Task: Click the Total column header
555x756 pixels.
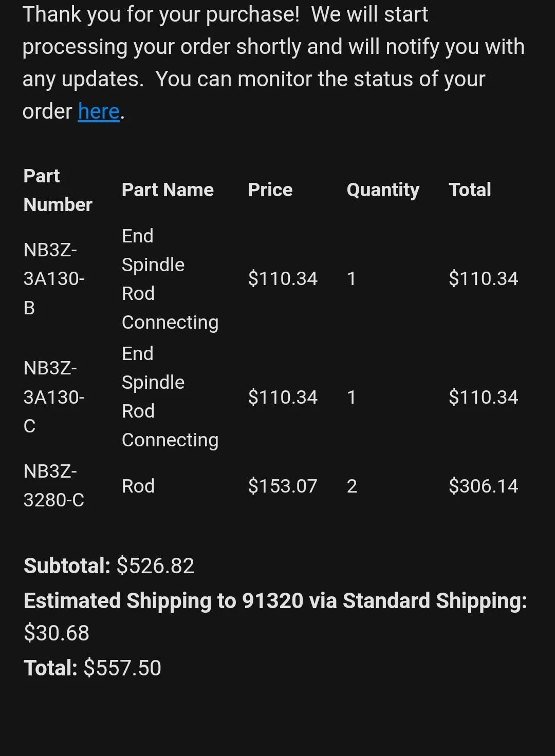Action: click(470, 190)
